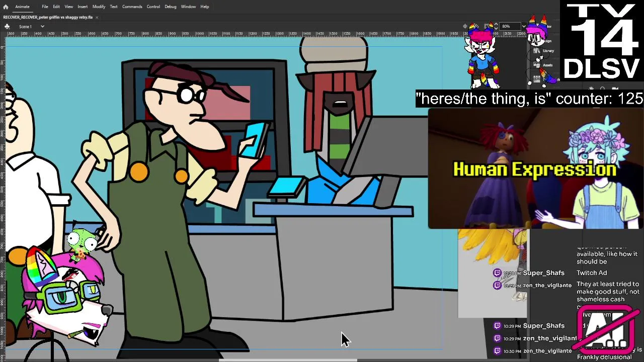Click the scene icon beside Scene 1
Viewport: 644px width, 362px height.
click(7, 26)
